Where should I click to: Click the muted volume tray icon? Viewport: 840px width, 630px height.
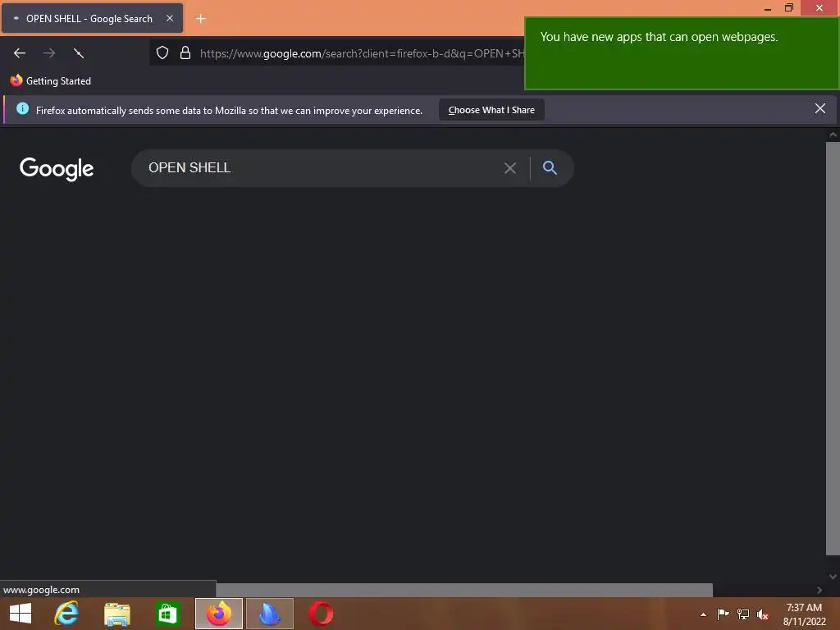click(x=763, y=614)
